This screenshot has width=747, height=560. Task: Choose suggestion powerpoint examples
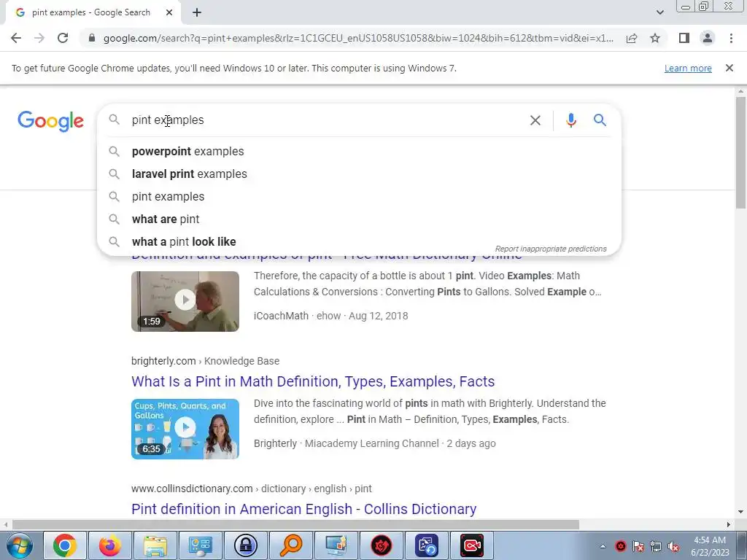click(x=359, y=152)
